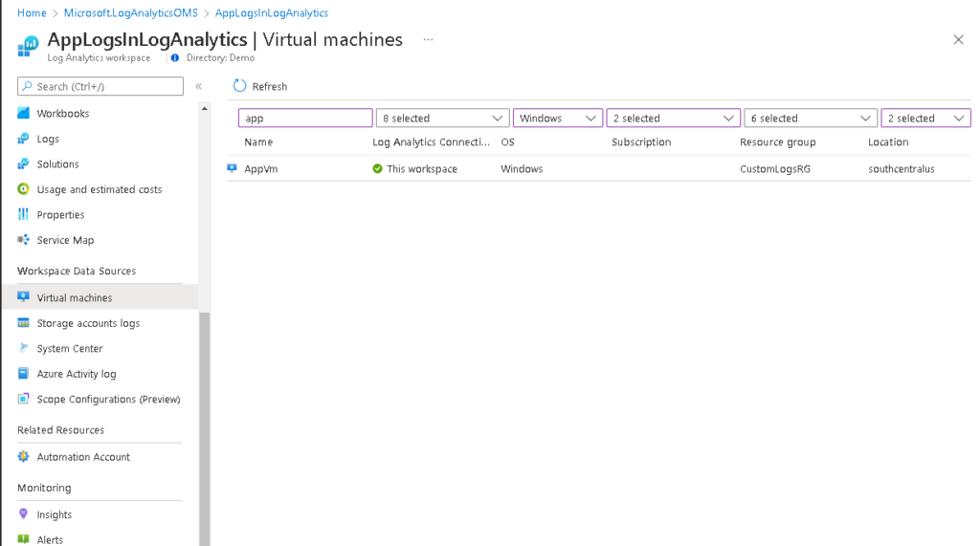The width and height of the screenshot is (980, 546).
Task: Click the Home breadcrumb link
Action: 32,13
